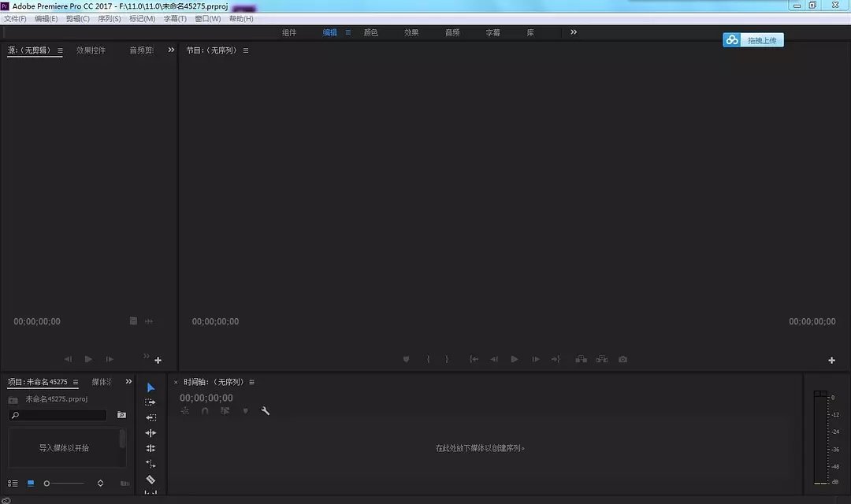This screenshot has height=504, width=851.
Task: Click the Lift button in Program monitor
Action: pos(581,359)
